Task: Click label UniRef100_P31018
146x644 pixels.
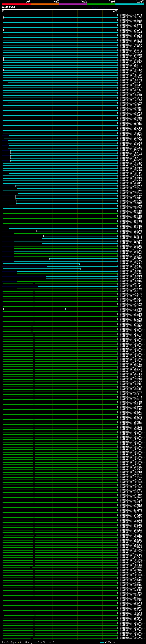Action: [131, 520]
